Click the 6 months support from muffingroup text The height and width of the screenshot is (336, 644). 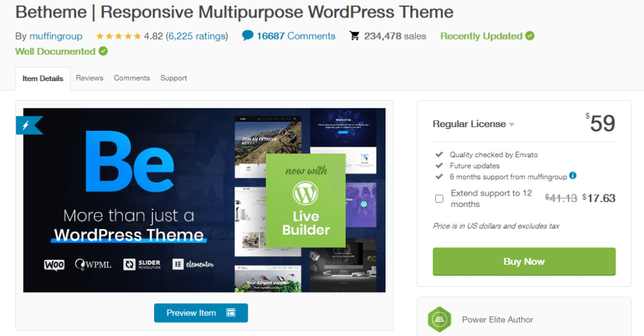point(508,177)
